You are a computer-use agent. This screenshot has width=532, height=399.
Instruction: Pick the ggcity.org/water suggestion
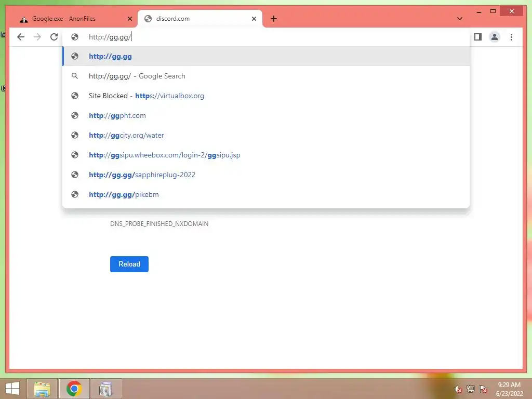[266, 135]
